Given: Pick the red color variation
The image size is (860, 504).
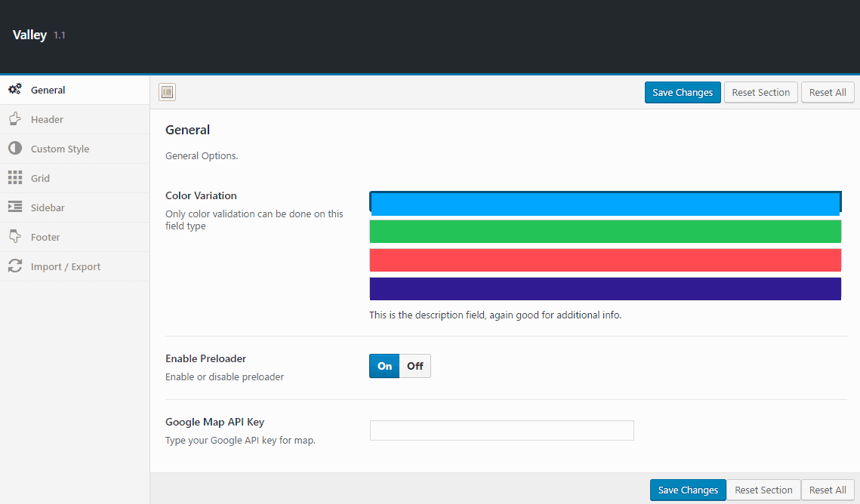Looking at the screenshot, I should click(605, 260).
